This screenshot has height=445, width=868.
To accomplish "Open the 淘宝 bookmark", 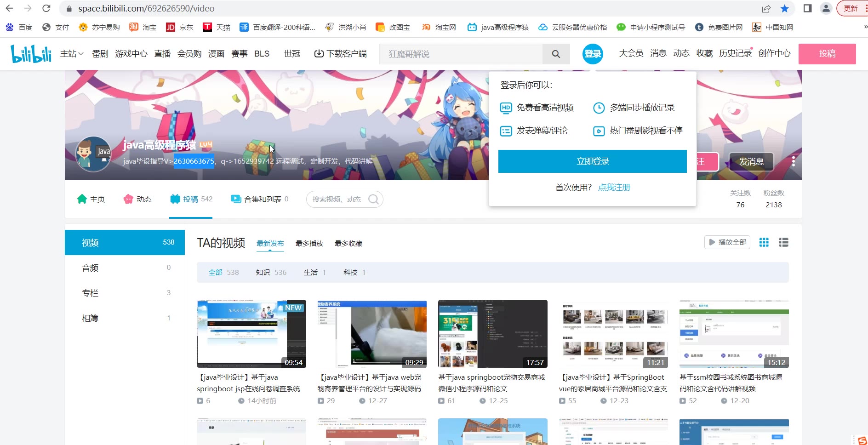I will (x=143, y=27).
